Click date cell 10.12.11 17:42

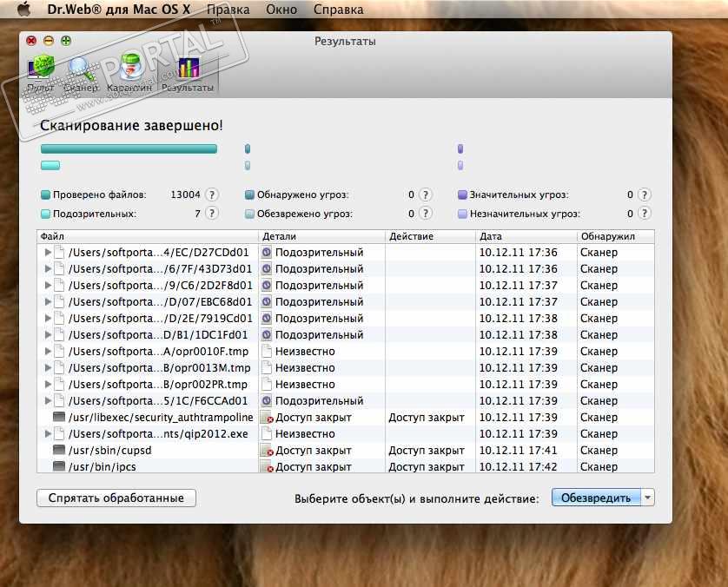518,467
